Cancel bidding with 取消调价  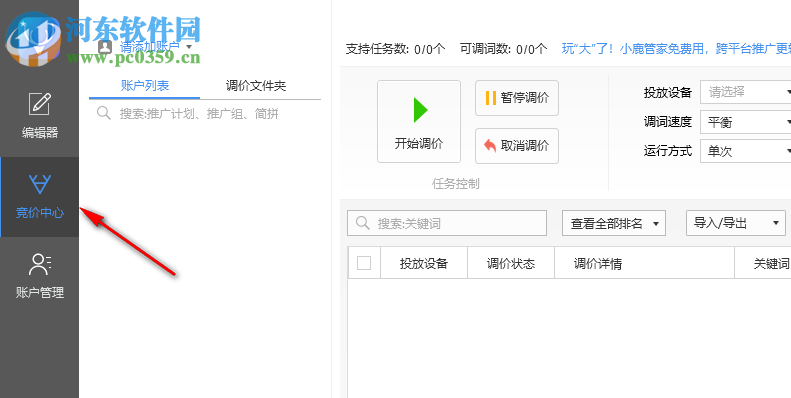[517, 146]
